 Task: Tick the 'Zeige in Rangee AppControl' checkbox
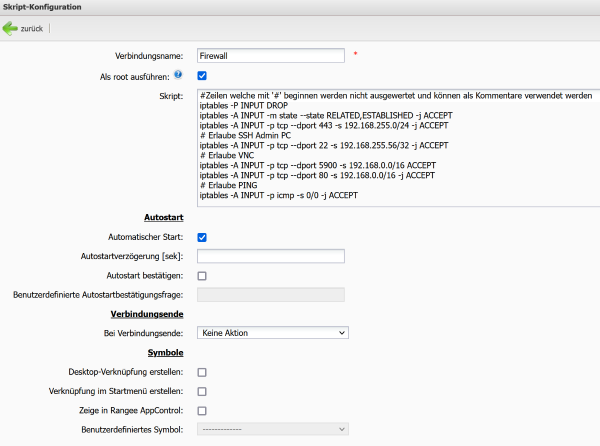(202, 410)
